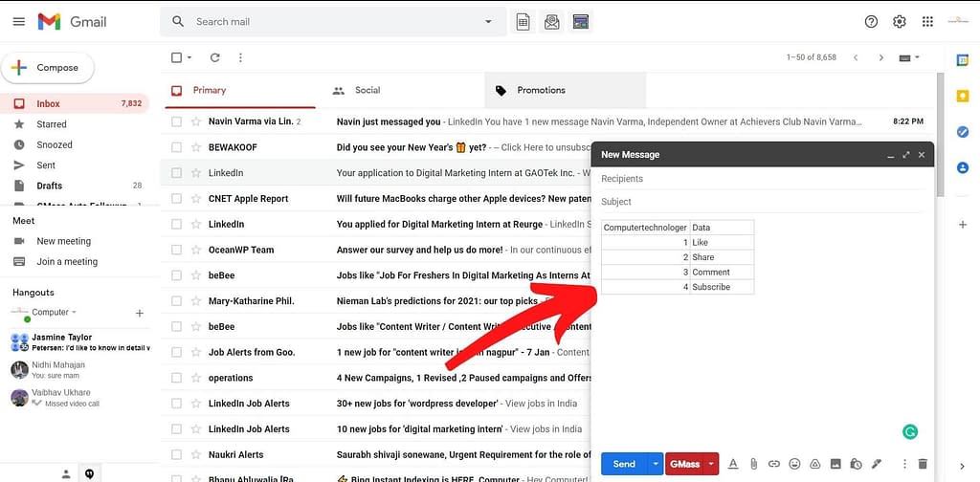This screenshot has width=980, height=482.
Task: Star the Navin Varma email
Action: tap(196, 121)
